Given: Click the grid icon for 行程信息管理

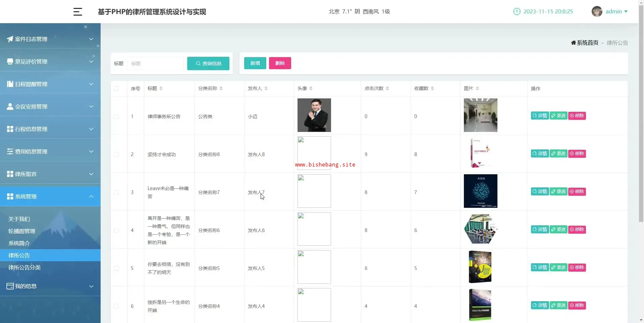Looking at the screenshot, I should (10, 129).
